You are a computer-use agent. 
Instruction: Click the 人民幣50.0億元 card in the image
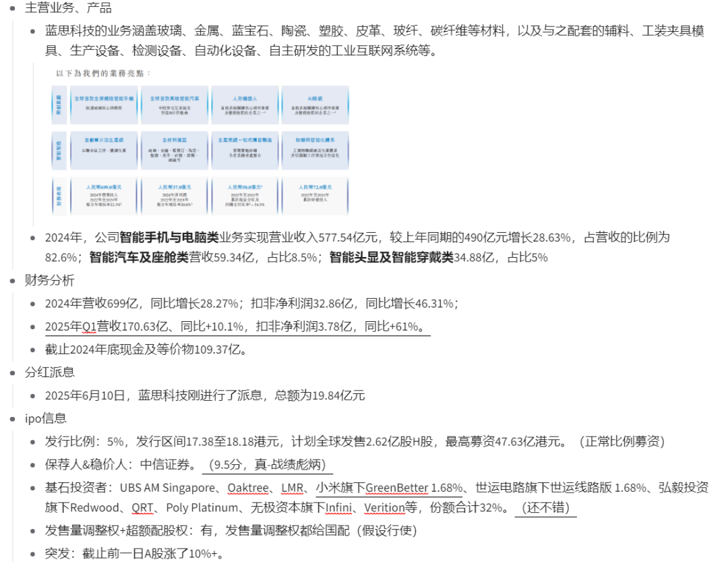click(x=245, y=195)
